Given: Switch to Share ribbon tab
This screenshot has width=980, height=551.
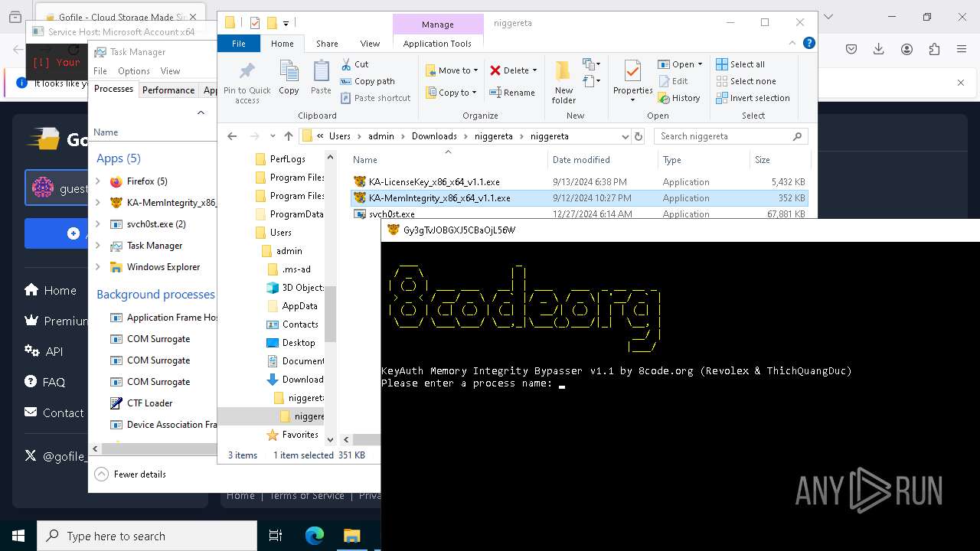Looking at the screenshot, I should (327, 44).
